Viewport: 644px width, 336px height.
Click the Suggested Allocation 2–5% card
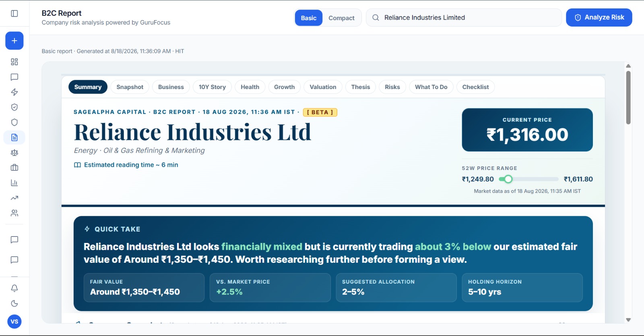coord(396,288)
